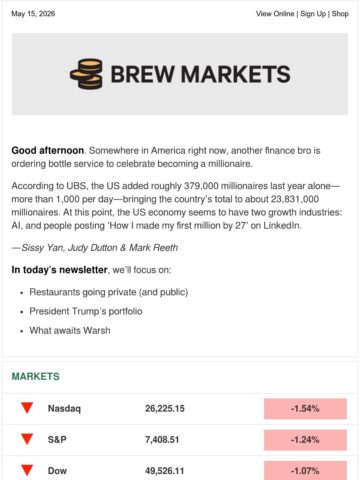Click the What awaits Warsh bullet item

click(x=70, y=330)
